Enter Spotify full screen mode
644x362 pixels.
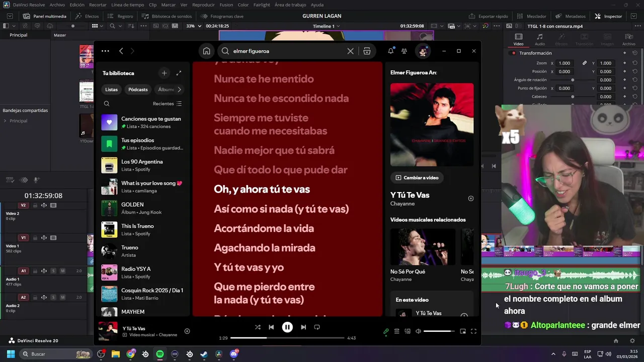pos(473,331)
